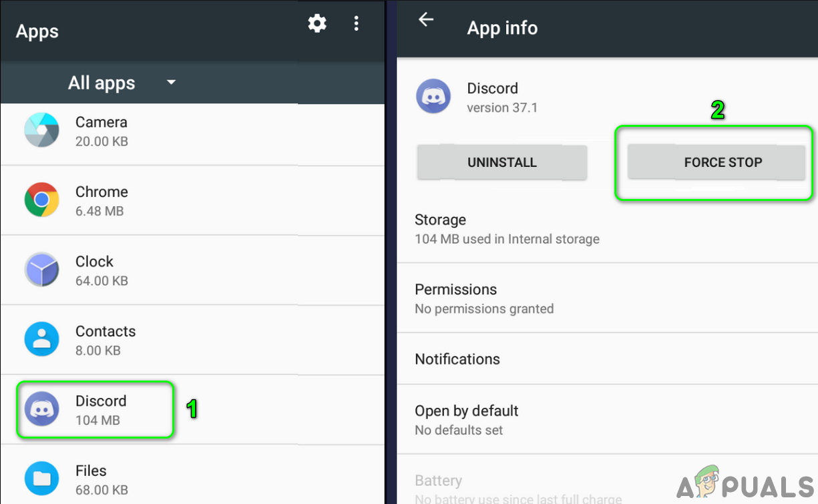Open the Permissions section
This screenshot has height=504, width=818.
tap(607, 298)
